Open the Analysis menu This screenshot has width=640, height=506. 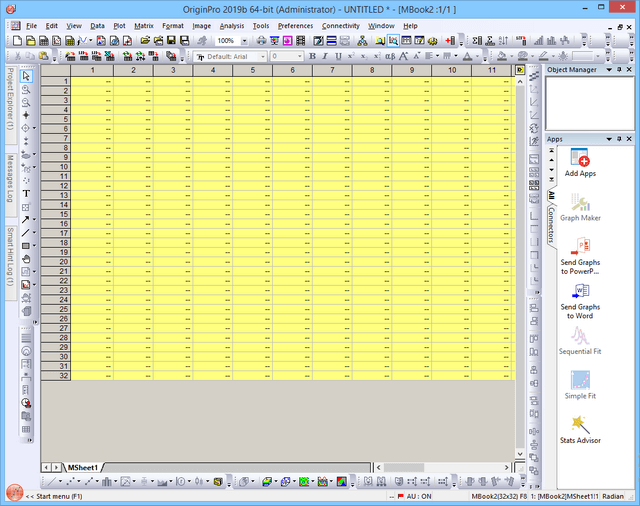[231, 24]
